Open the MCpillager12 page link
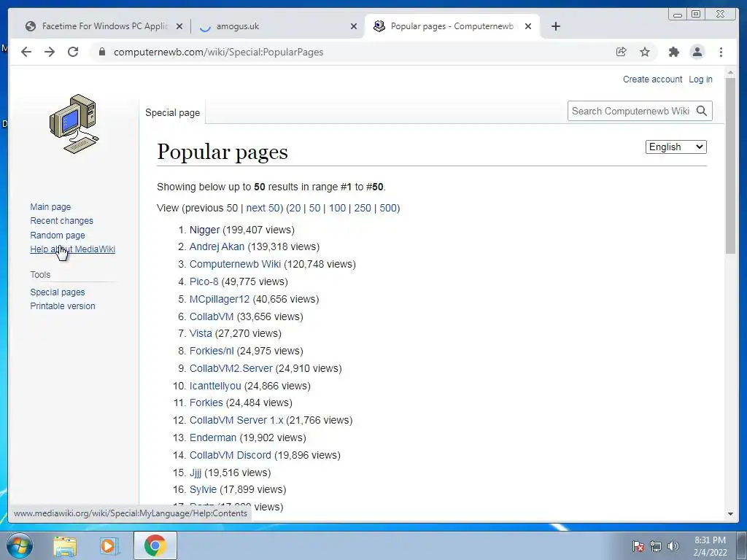This screenshot has height=560, width=747. [x=220, y=299]
